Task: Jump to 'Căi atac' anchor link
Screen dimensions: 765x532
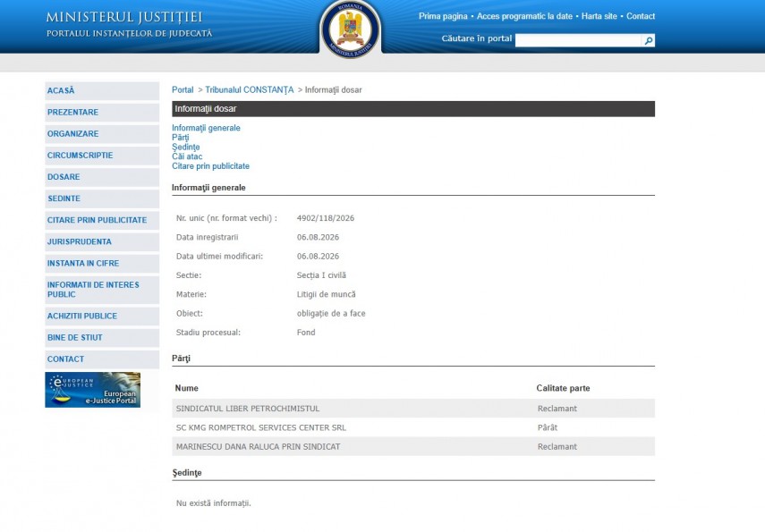Action: pyautogui.click(x=187, y=156)
